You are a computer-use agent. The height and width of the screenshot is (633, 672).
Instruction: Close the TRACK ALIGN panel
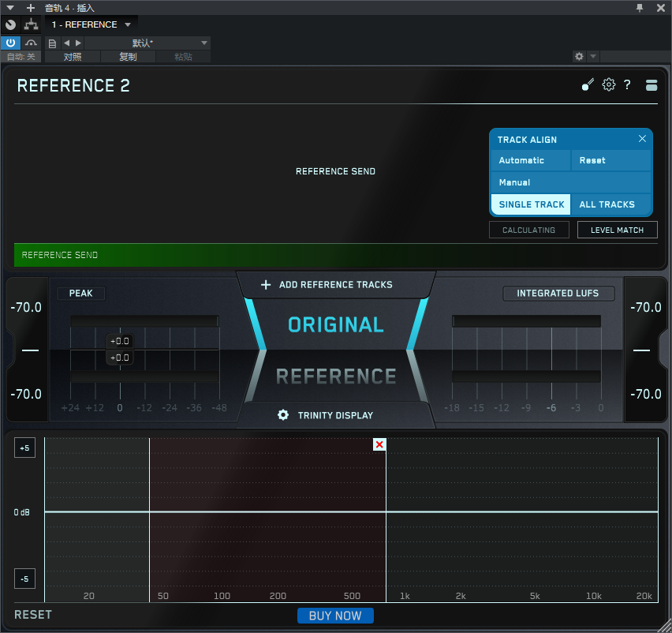coord(642,139)
